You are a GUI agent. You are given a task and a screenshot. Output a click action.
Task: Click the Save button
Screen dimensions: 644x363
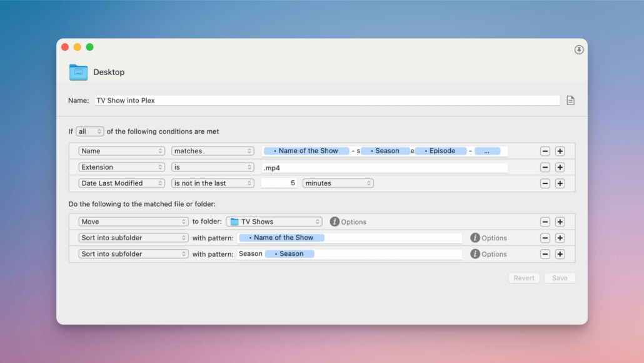(560, 279)
